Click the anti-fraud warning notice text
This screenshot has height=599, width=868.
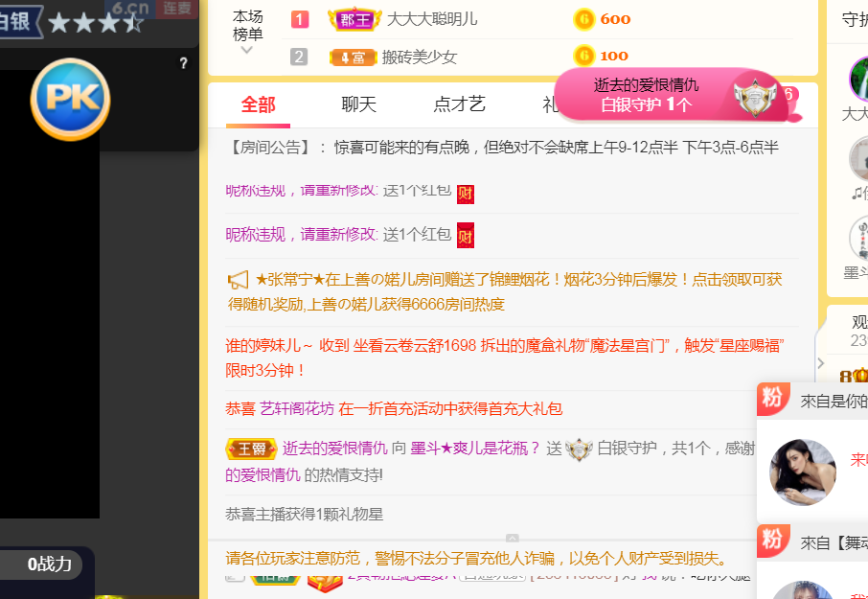477,559
